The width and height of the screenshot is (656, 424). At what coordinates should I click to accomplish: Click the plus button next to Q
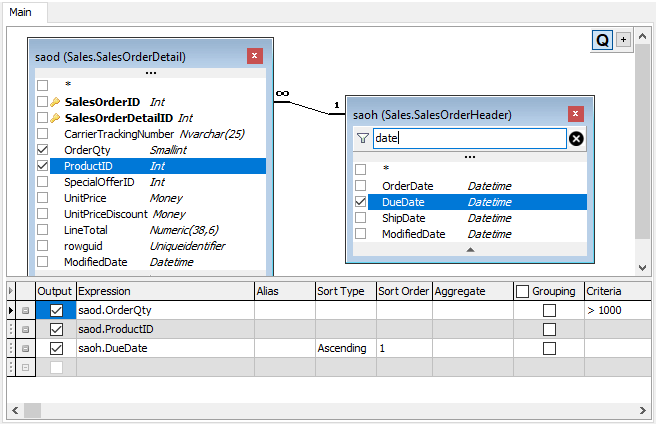coord(623,40)
